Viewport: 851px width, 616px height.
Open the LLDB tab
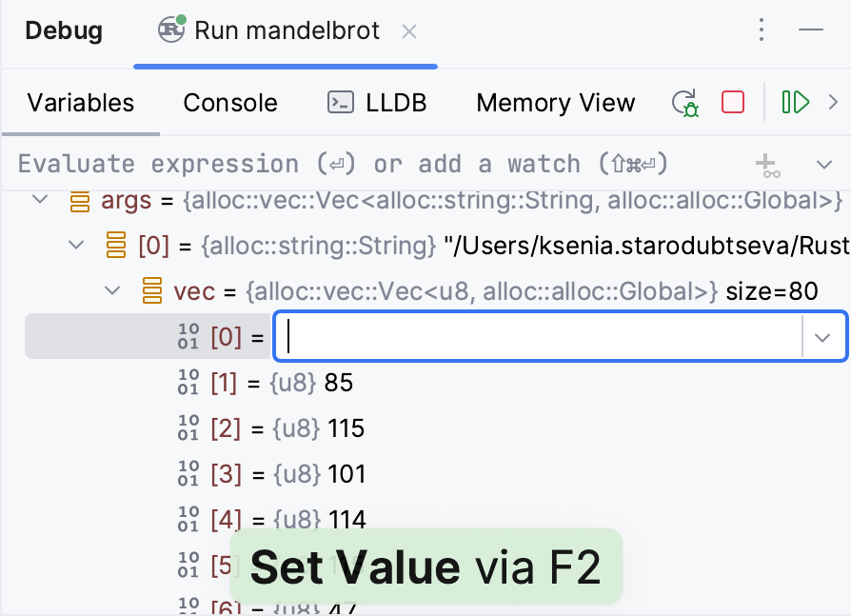coord(377,103)
